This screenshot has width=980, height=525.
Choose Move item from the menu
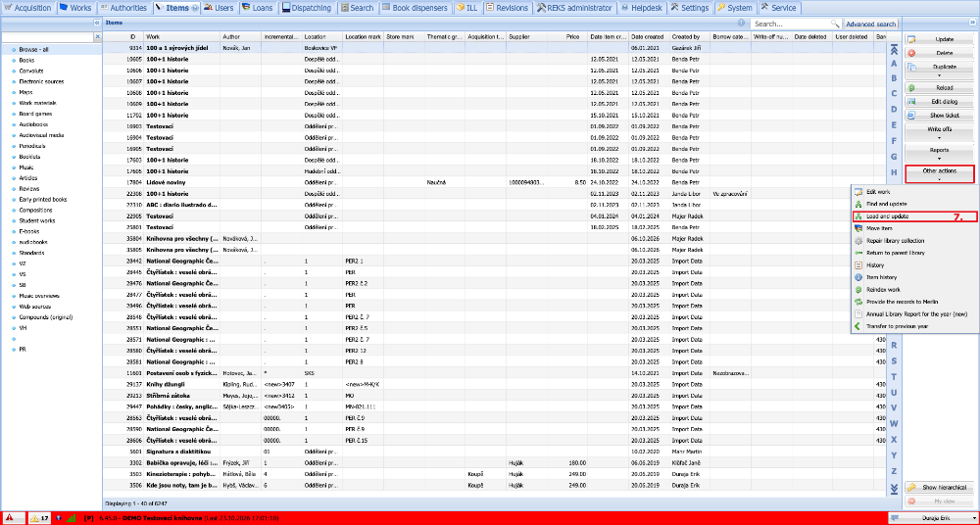point(913,228)
